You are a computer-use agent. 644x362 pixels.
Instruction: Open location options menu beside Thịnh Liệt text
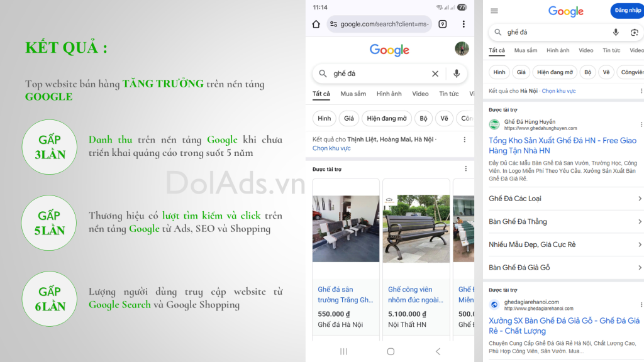pos(465,140)
